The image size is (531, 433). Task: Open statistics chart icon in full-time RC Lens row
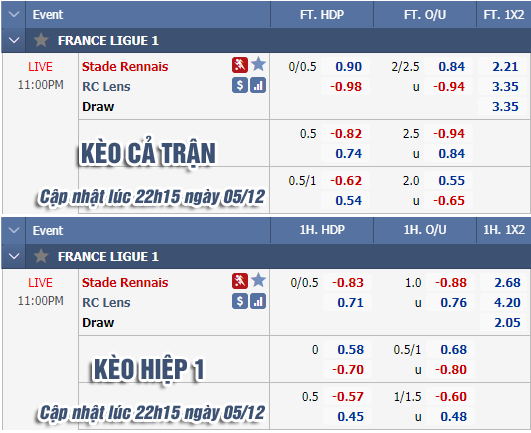point(258,85)
